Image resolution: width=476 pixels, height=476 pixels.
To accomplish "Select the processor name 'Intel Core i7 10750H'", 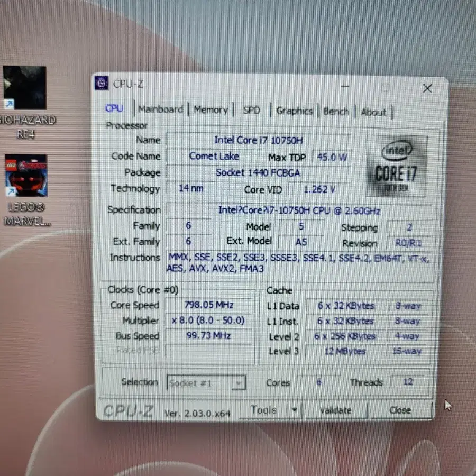I will click(258, 141).
